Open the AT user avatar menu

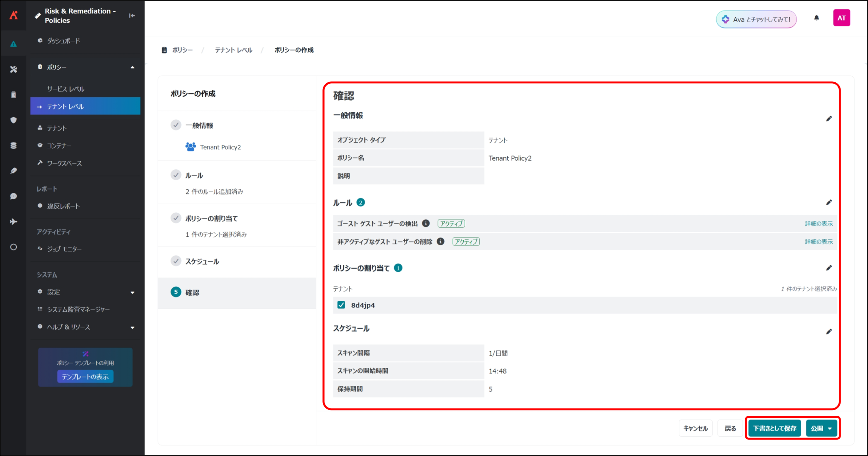coord(841,18)
